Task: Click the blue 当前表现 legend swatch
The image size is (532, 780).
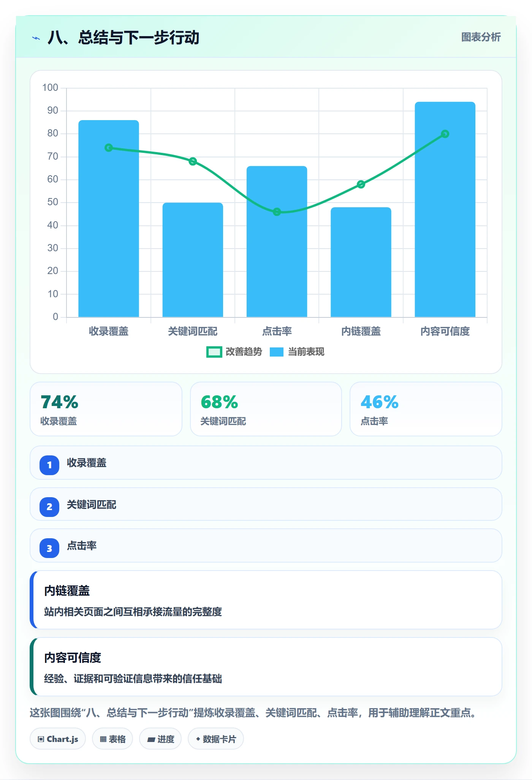Action: tap(277, 352)
